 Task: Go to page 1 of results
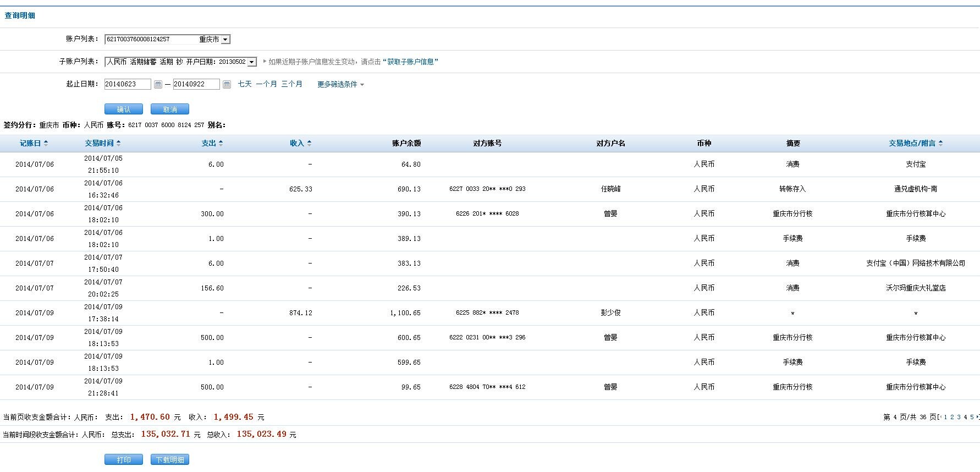point(945,417)
